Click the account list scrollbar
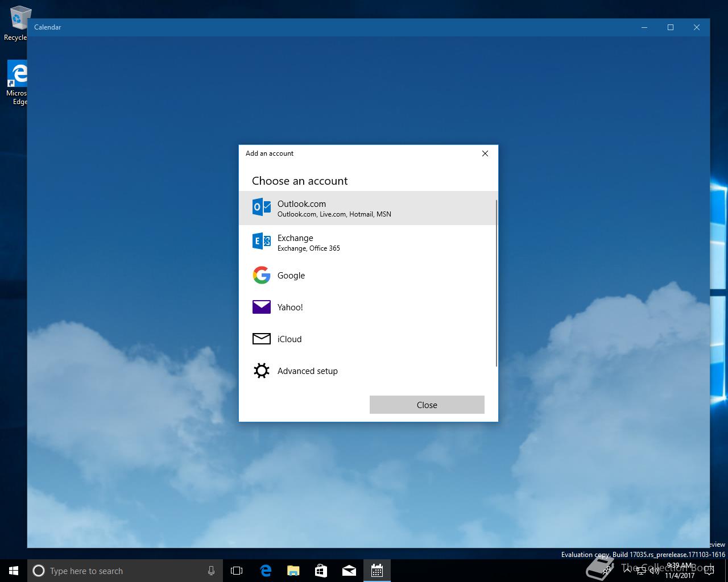The width and height of the screenshot is (728, 582). 497,283
